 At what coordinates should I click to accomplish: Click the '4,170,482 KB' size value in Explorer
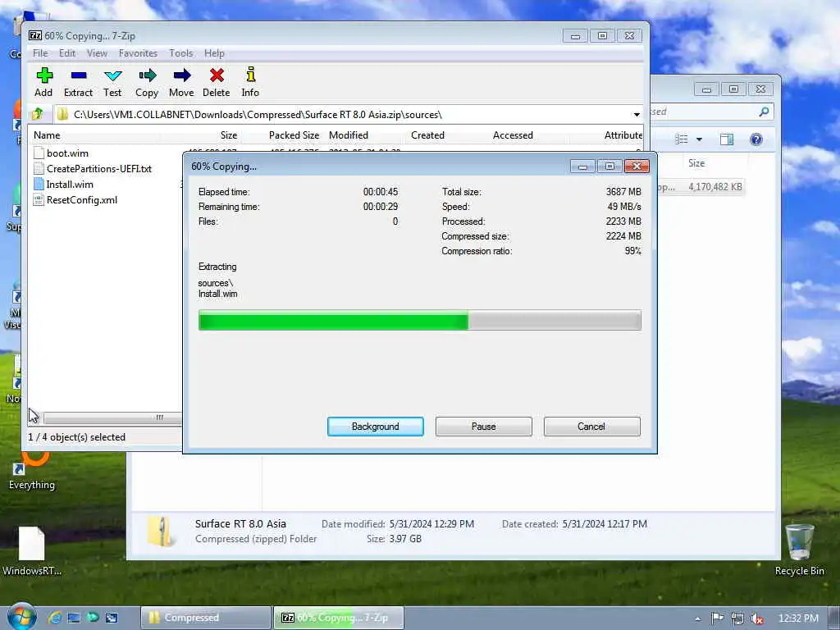(715, 186)
